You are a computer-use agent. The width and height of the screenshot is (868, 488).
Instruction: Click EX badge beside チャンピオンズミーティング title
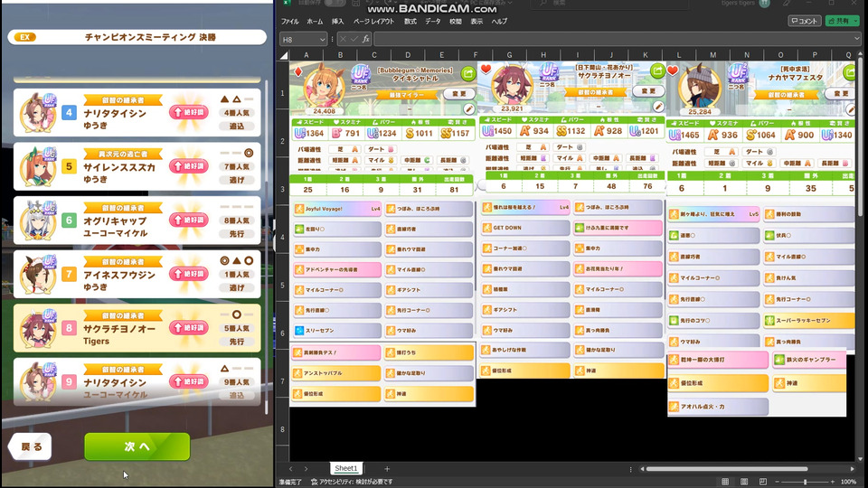pyautogui.click(x=24, y=37)
